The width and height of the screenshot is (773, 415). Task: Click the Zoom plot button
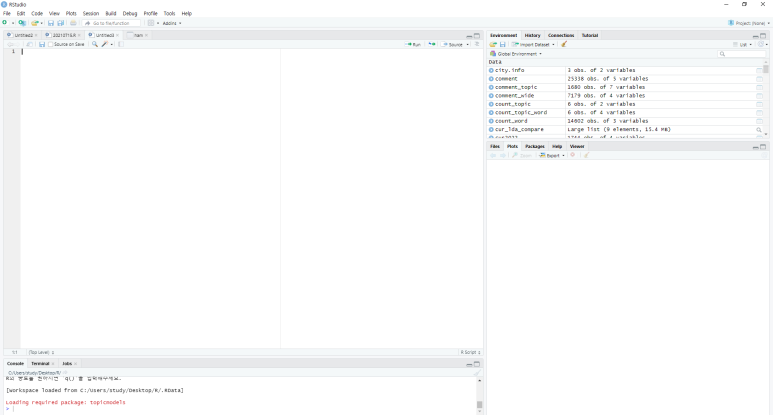pos(522,155)
